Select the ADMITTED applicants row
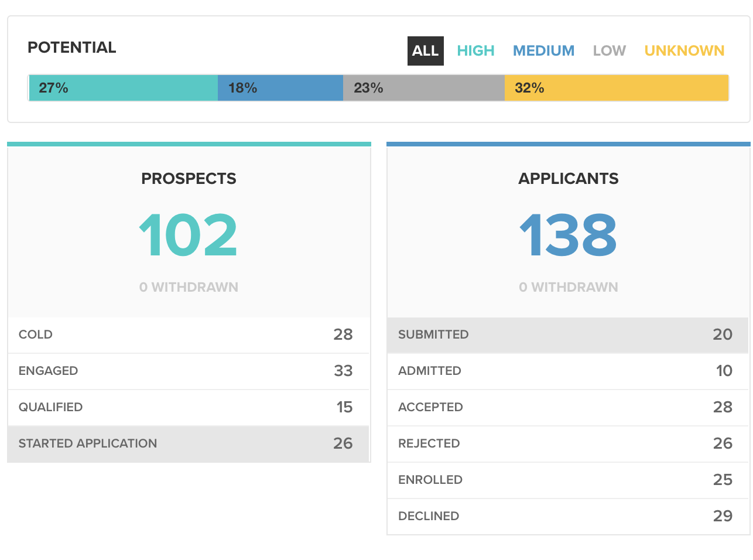Image resolution: width=753 pixels, height=560 pixels. [x=567, y=371]
